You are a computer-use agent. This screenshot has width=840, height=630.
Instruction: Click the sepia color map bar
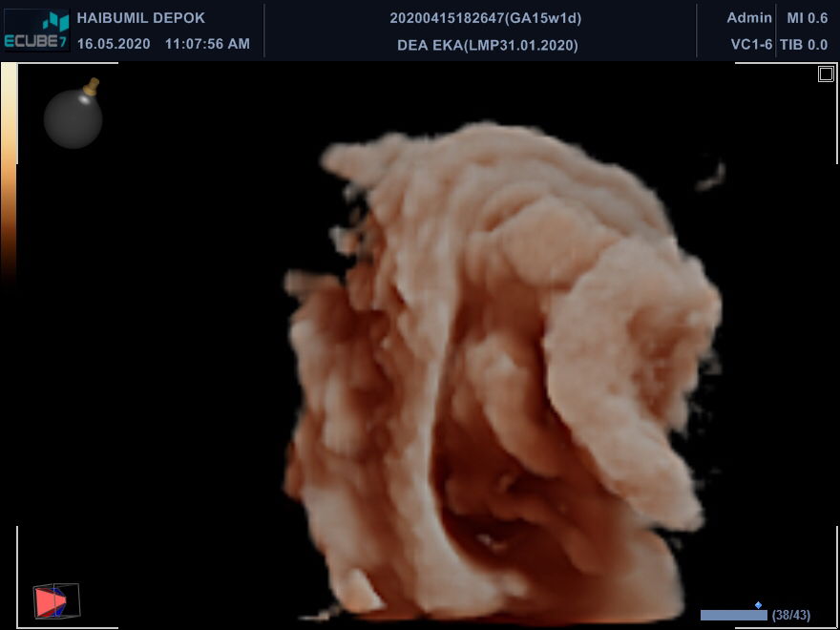(x=8, y=172)
